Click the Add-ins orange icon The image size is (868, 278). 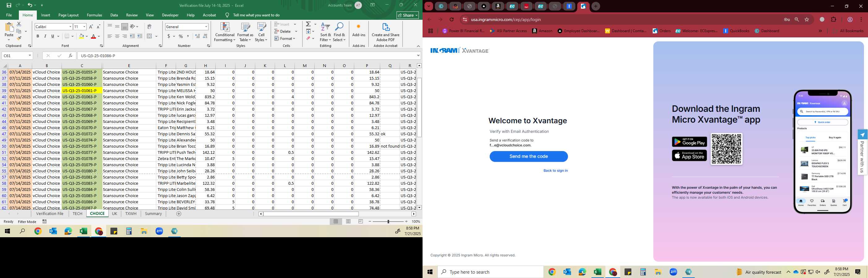(x=359, y=27)
